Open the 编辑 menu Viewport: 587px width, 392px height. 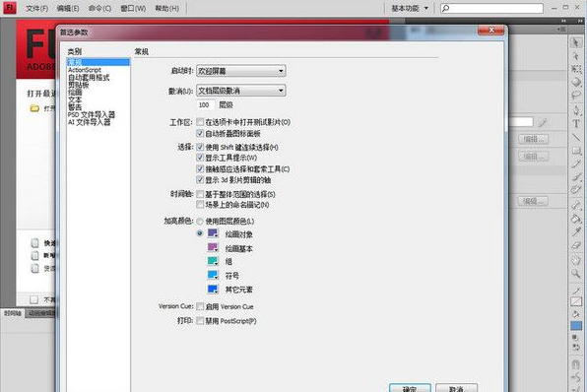click(x=68, y=8)
